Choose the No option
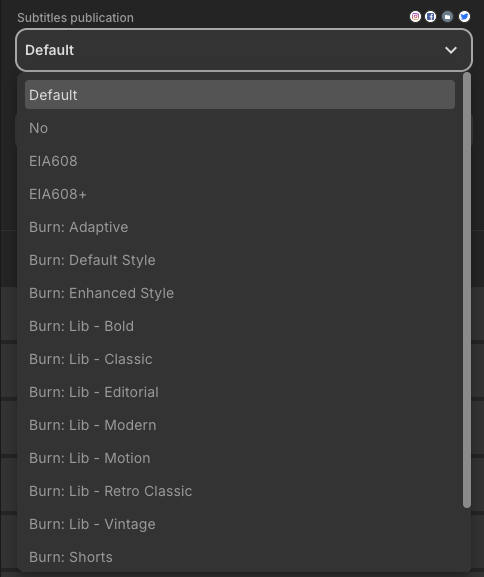Viewport: 484px width, 577px height. tap(240, 128)
